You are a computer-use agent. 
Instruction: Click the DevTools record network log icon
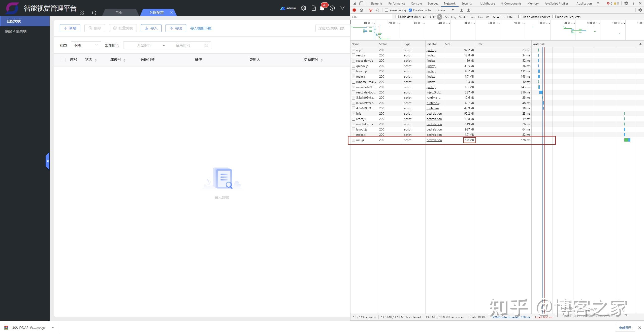(x=354, y=10)
